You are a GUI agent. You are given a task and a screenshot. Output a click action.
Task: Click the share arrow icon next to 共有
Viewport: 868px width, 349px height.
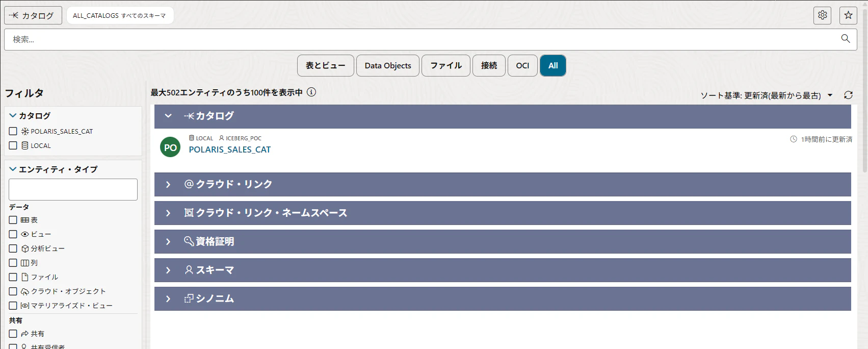coord(25,334)
